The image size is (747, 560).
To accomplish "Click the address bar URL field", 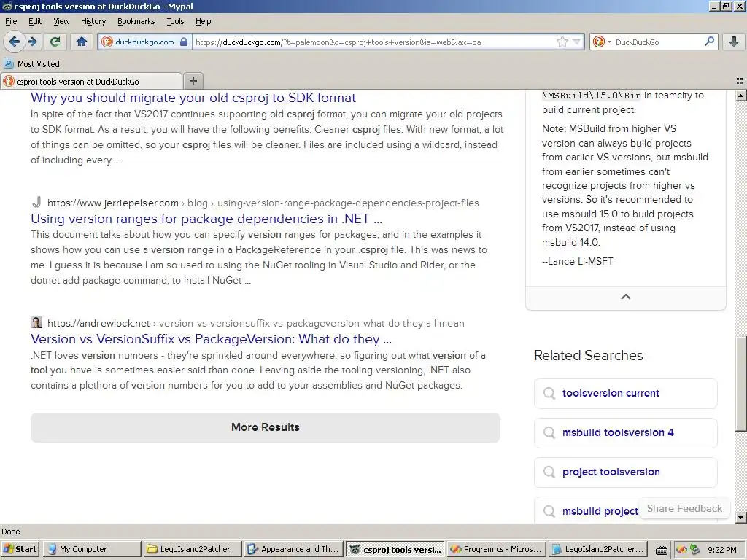I will pyautogui.click(x=374, y=42).
